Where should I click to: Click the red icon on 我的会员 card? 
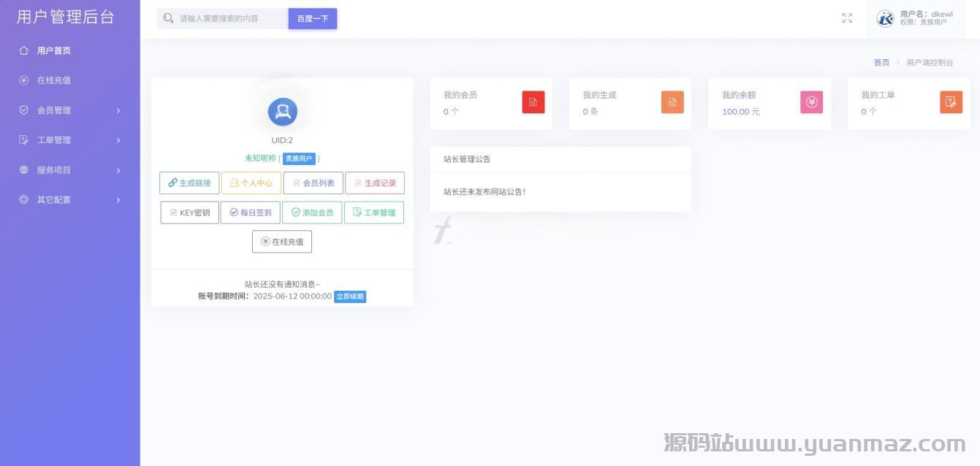pyautogui.click(x=533, y=102)
